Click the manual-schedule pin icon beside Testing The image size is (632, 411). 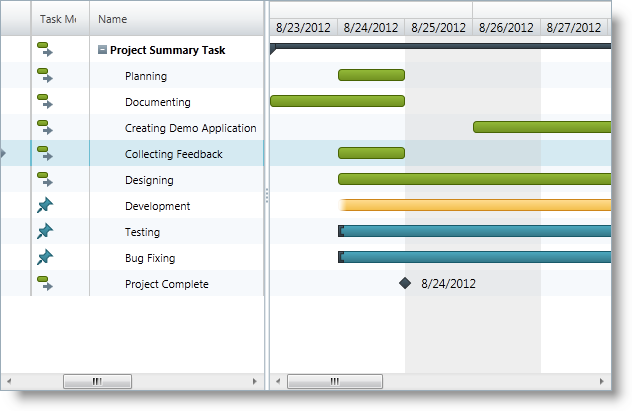pos(44,232)
